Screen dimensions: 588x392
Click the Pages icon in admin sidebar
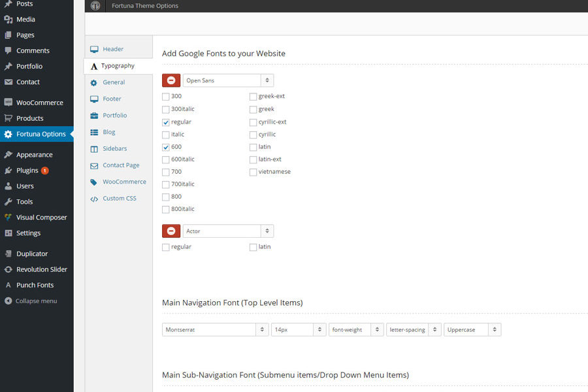click(8, 35)
